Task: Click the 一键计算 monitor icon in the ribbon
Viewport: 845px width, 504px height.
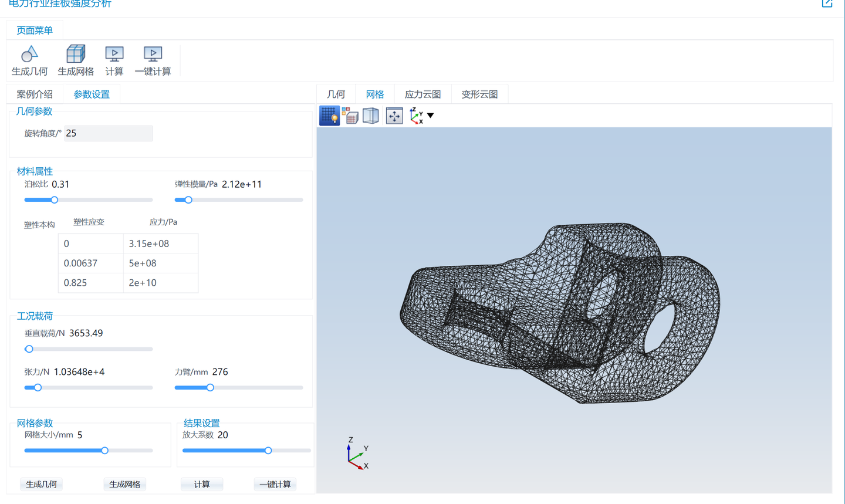Action: click(x=153, y=54)
